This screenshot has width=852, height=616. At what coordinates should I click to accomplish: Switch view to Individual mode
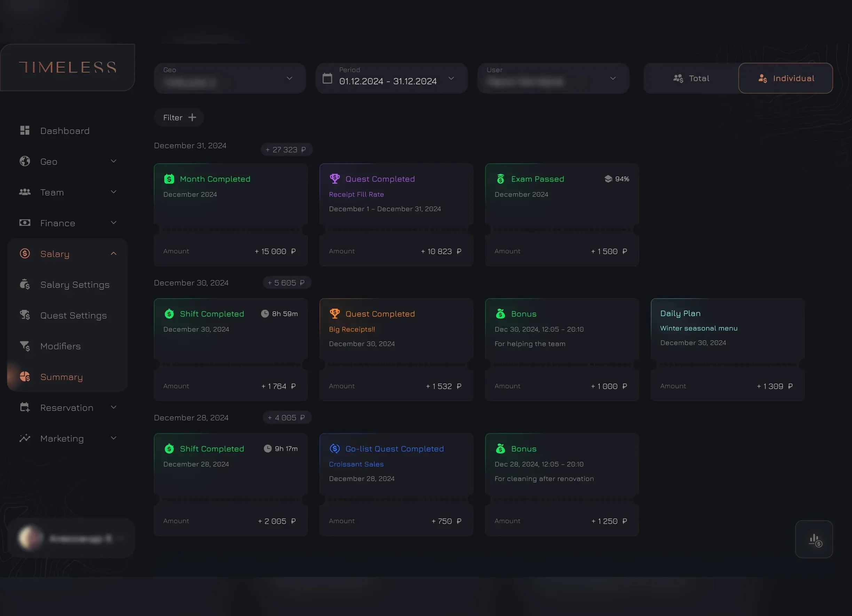pos(786,78)
